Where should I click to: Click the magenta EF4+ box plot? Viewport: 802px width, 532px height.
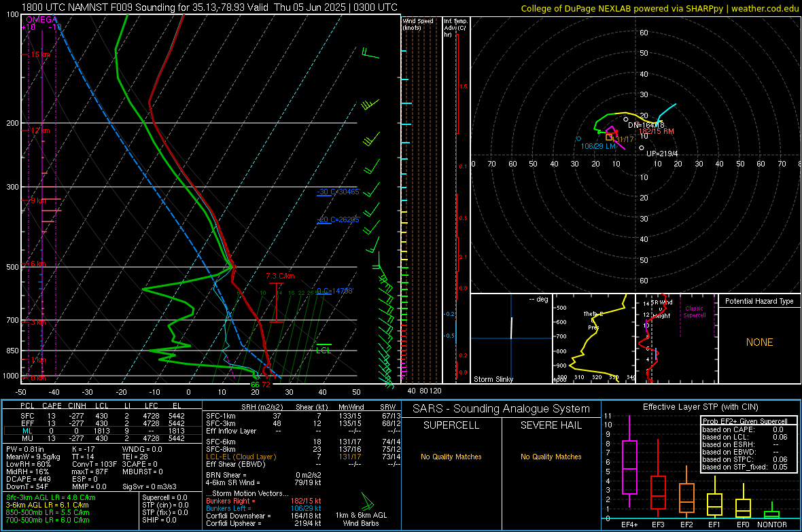click(629, 461)
